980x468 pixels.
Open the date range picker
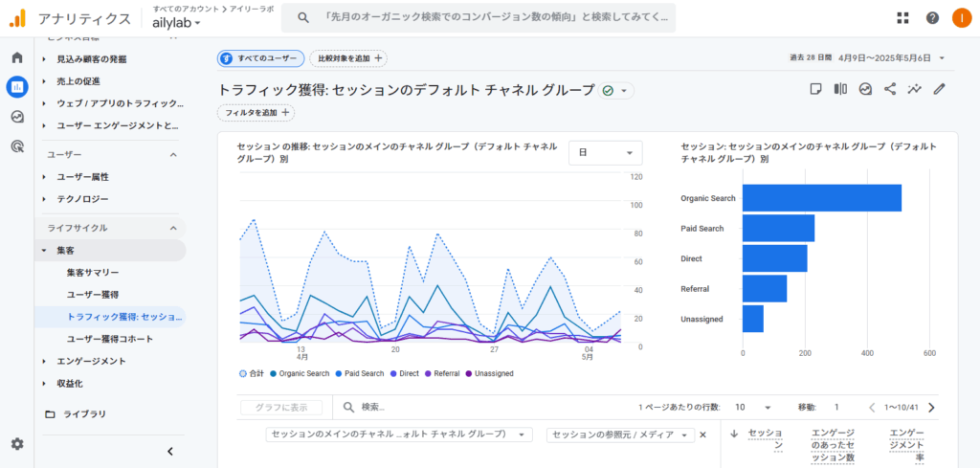click(867, 58)
